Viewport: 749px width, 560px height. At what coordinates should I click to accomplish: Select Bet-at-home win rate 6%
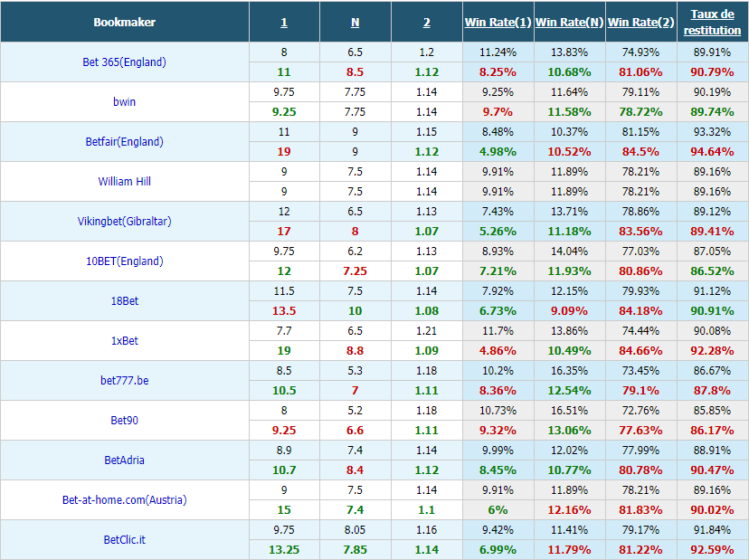pyautogui.click(x=498, y=510)
